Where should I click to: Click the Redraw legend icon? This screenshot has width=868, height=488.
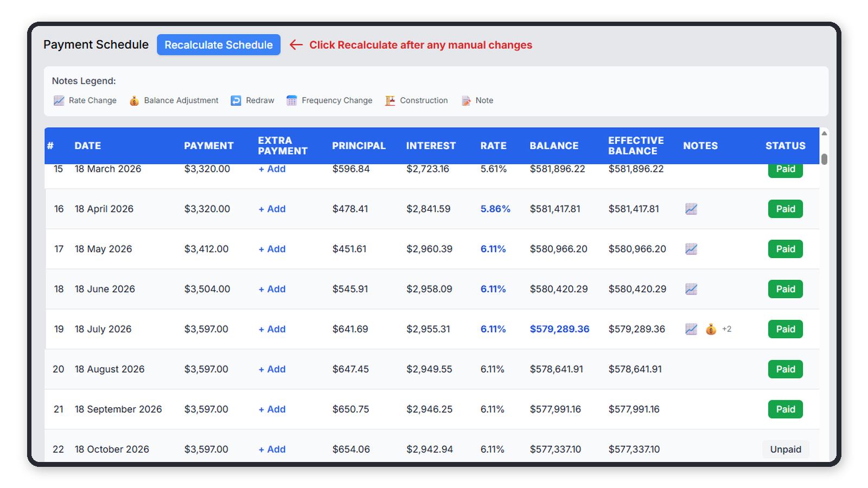(x=236, y=100)
